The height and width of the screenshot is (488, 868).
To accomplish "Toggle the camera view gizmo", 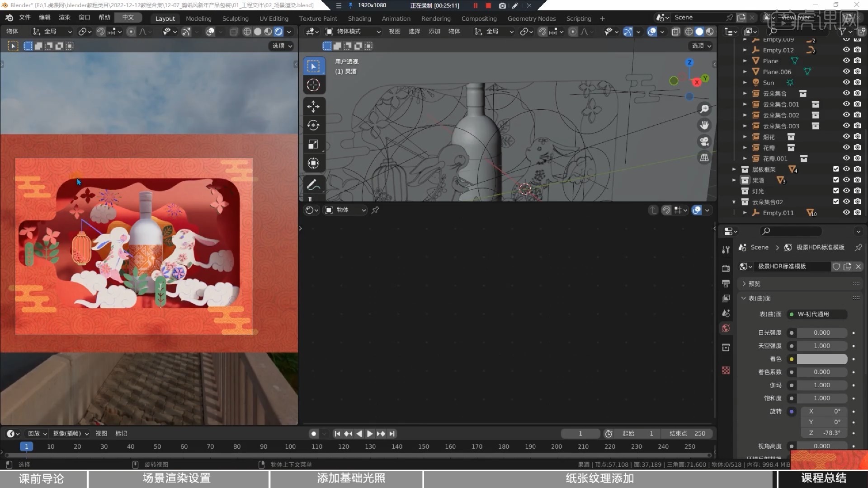I will click(704, 141).
